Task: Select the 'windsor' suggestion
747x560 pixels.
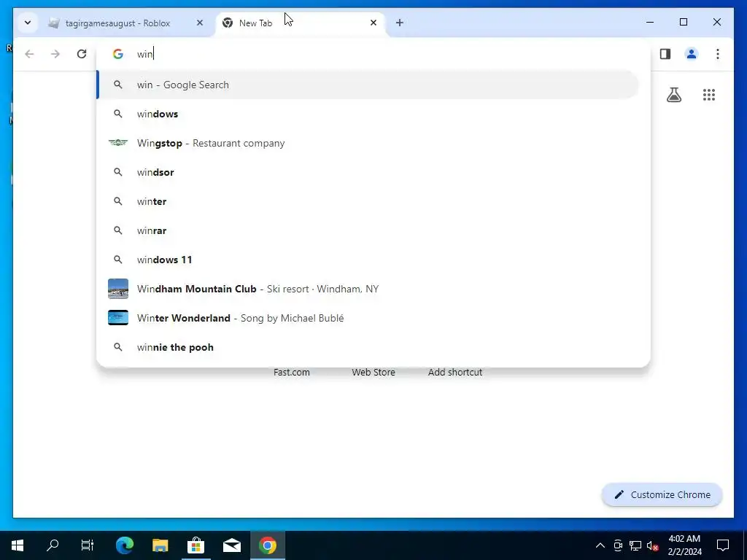Action: (x=368, y=172)
